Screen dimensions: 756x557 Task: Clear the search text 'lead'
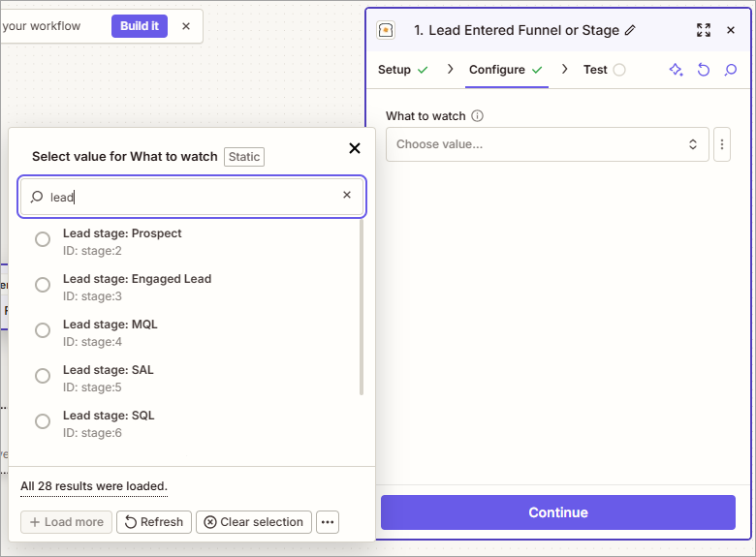tap(347, 195)
